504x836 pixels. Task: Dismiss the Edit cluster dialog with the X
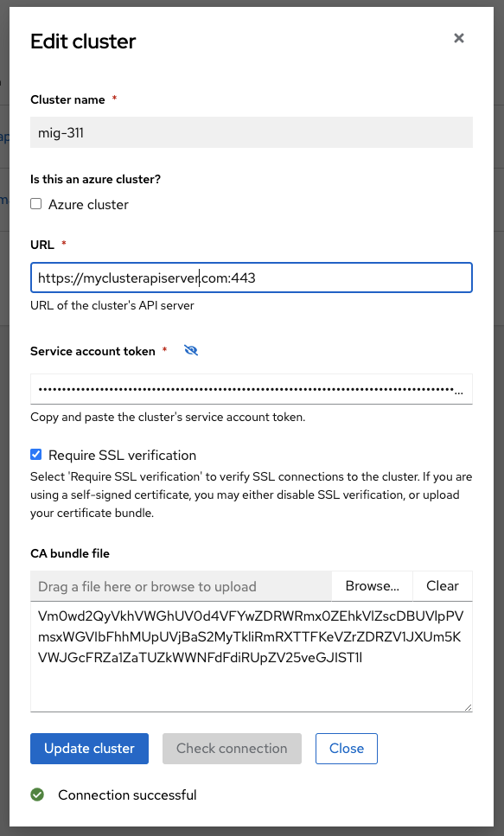458,38
